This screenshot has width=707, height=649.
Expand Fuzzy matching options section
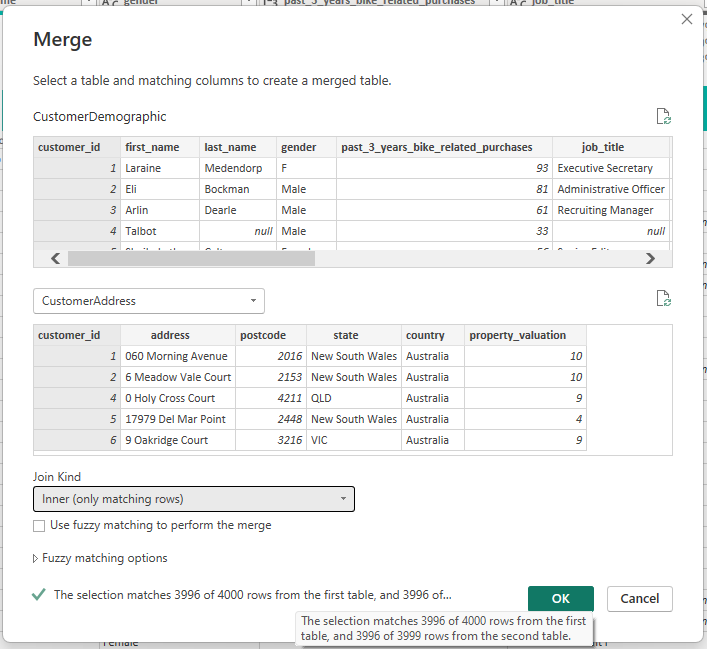(100, 558)
